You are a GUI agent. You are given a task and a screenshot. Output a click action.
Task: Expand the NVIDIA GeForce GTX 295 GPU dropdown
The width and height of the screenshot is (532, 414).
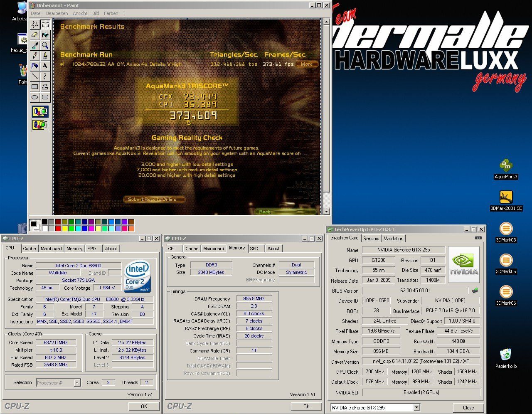(x=416, y=408)
